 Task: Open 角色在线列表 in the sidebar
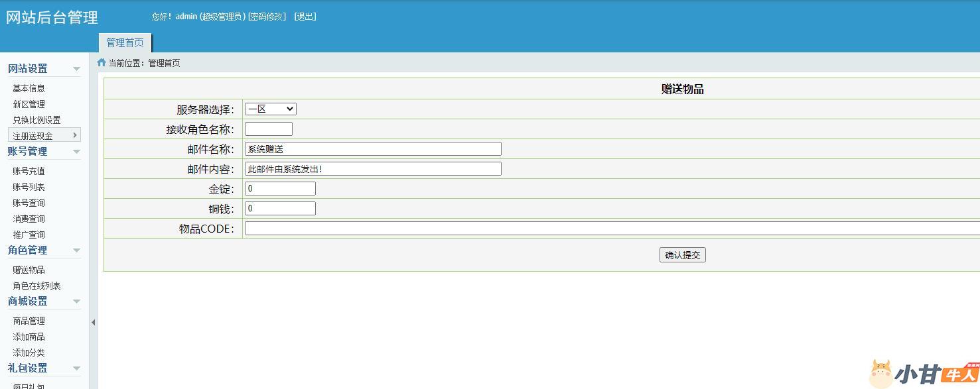[x=36, y=286]
